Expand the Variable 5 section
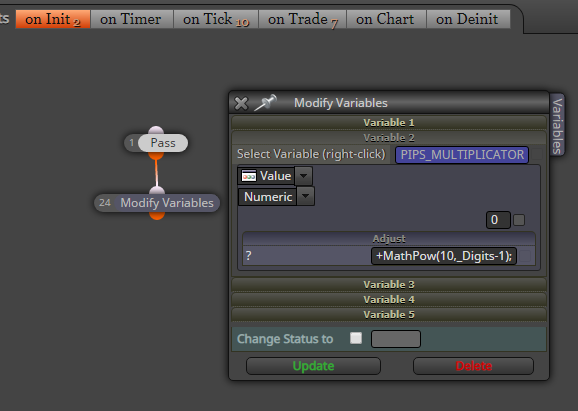The image size is (578, 411). [389, 314]
